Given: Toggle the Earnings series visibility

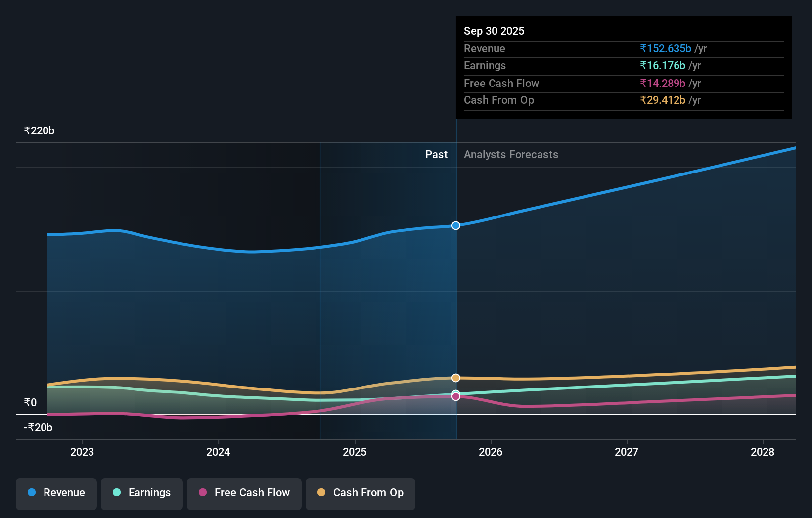Looking at the screenshot, I should [x=141, y=493].
